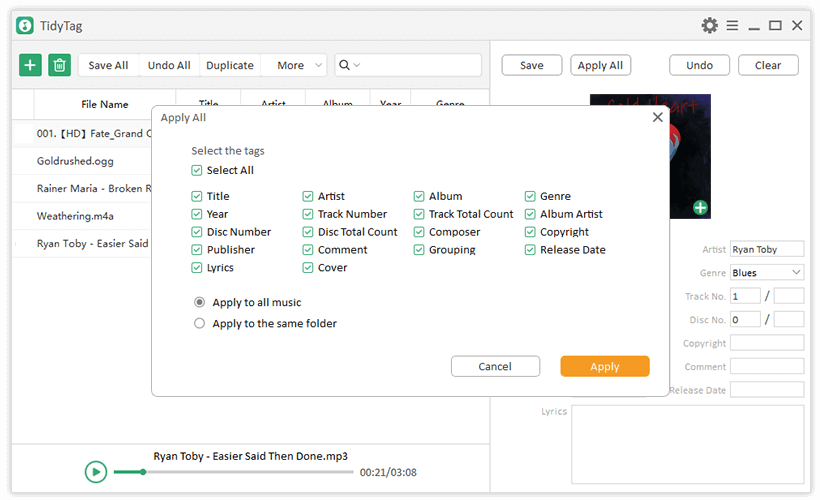Toggle the Composer checkbox
820x500 pixels.
coord(419,232)
